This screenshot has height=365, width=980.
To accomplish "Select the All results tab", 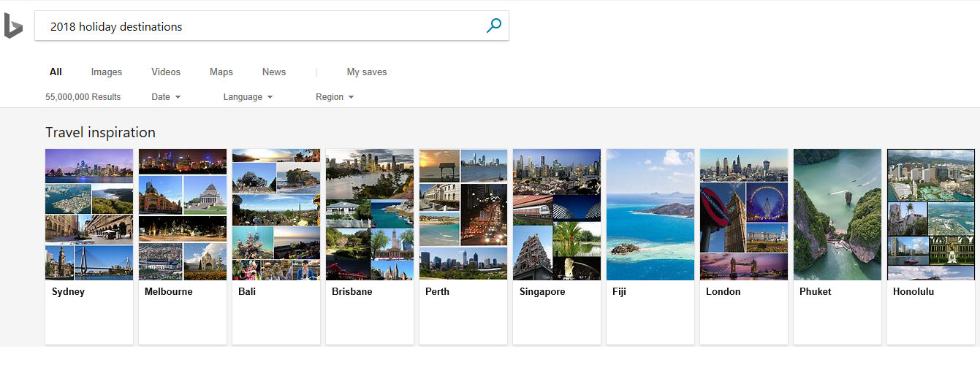I will tap(56, 72).
